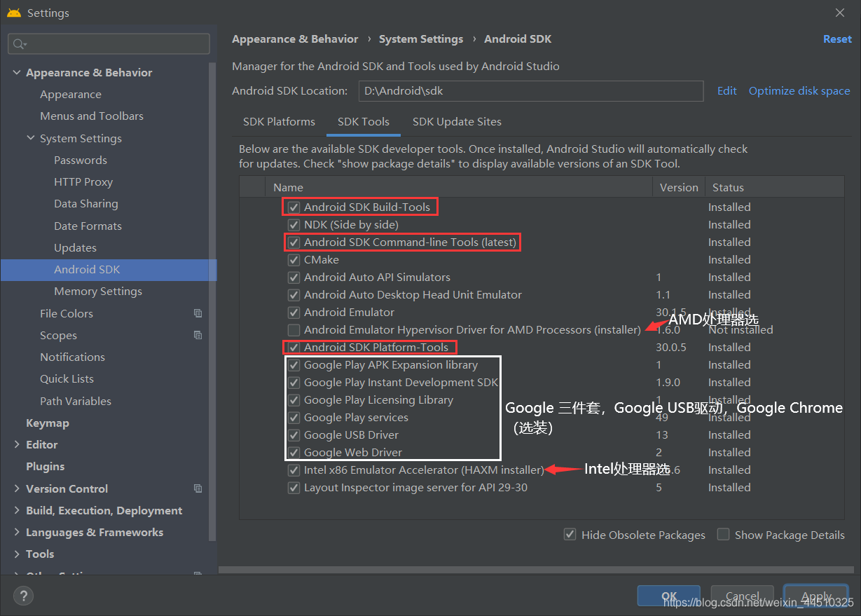Screen dimensions: 861x616
Task: Confirm with the OK button
Action: 668,596
